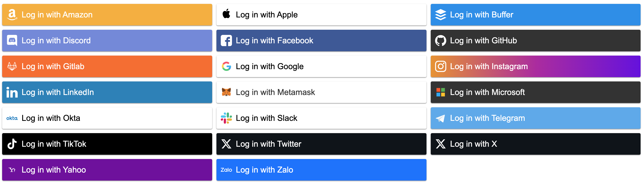Image resolution: width=644 pixels, height=187 pixels.
Task: Click the Google G icon
Action: pos(226,67)
